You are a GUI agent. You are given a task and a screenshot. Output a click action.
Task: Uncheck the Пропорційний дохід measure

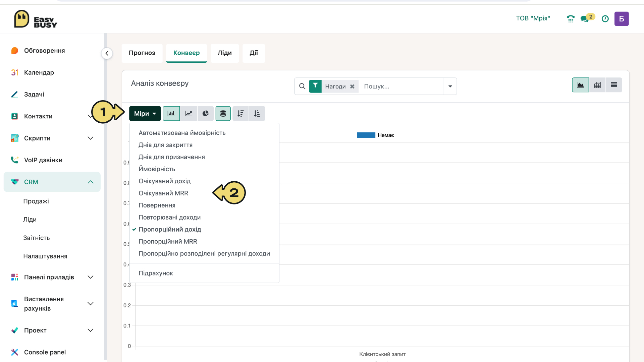204,230
